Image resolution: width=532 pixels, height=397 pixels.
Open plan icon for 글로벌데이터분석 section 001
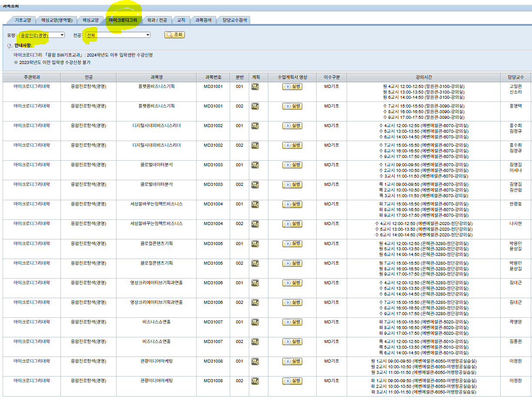click(x=255, y=165)
